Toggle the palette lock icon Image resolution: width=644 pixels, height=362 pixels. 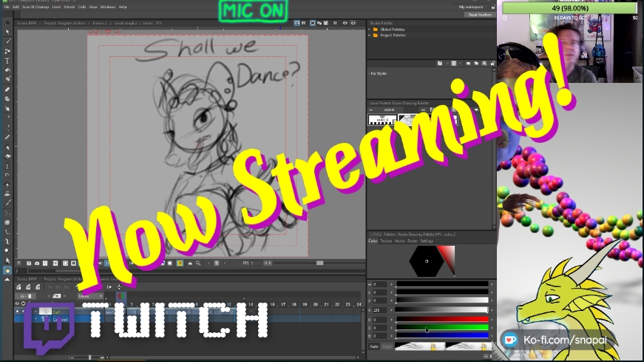(x=493, y=64)
